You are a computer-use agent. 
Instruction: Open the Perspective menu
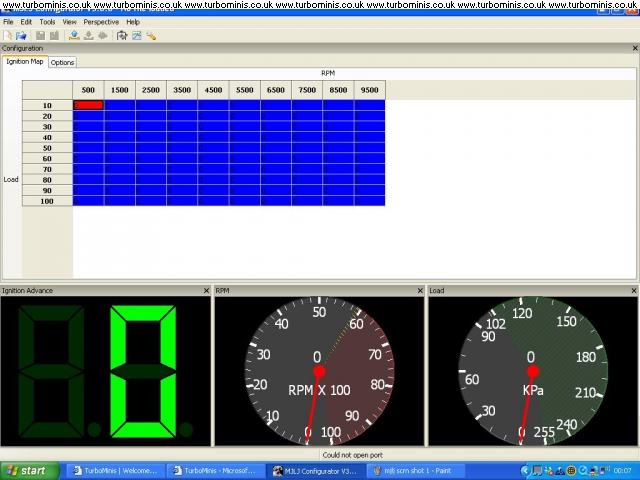(101, 22)
